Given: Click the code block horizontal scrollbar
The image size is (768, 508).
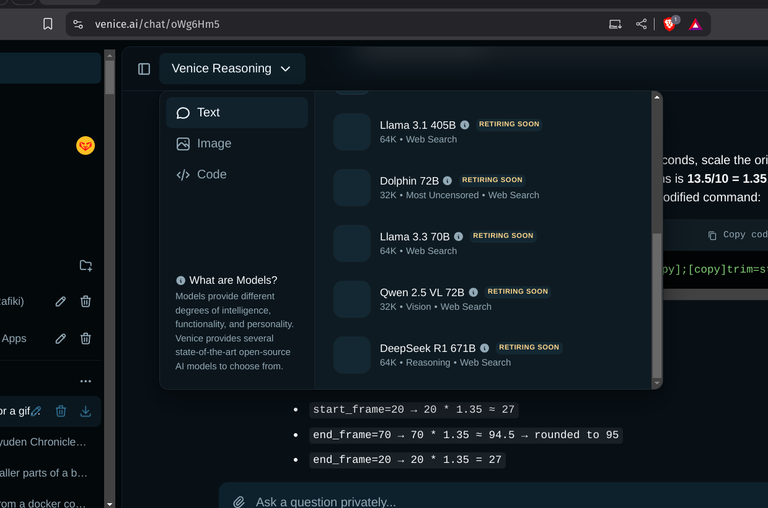Looking at the screenshot, I should pyautogui.click(x=715, y=294).
